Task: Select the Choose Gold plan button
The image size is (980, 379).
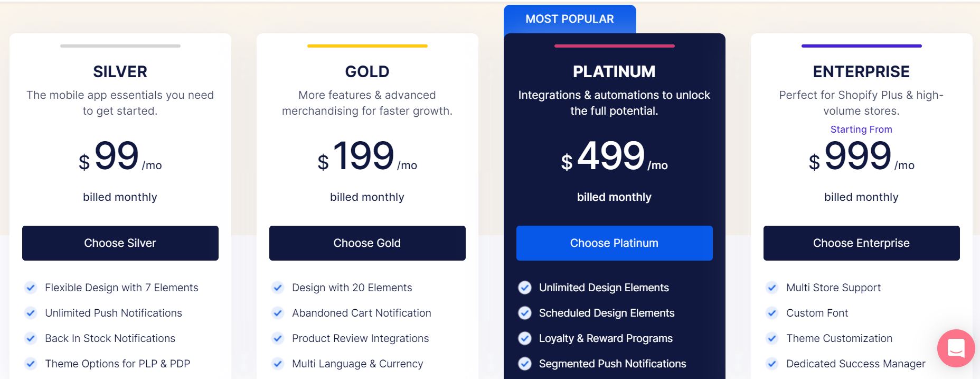Action: click(x=367, y=243)
